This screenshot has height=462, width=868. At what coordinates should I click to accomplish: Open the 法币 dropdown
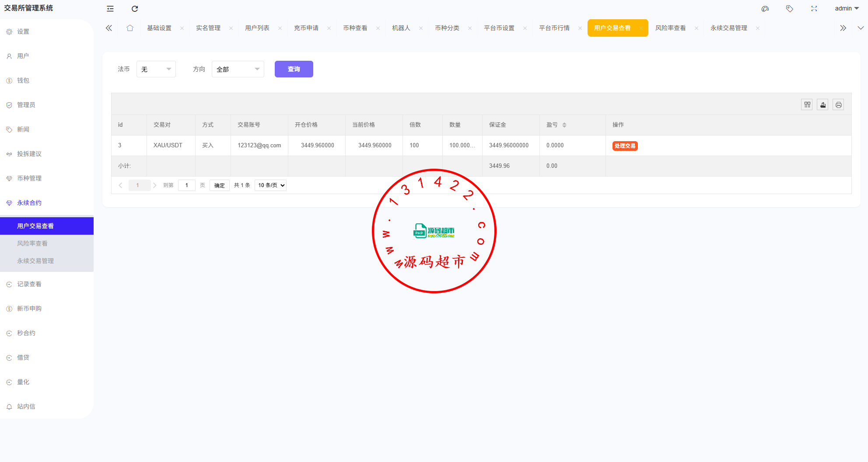156,69
